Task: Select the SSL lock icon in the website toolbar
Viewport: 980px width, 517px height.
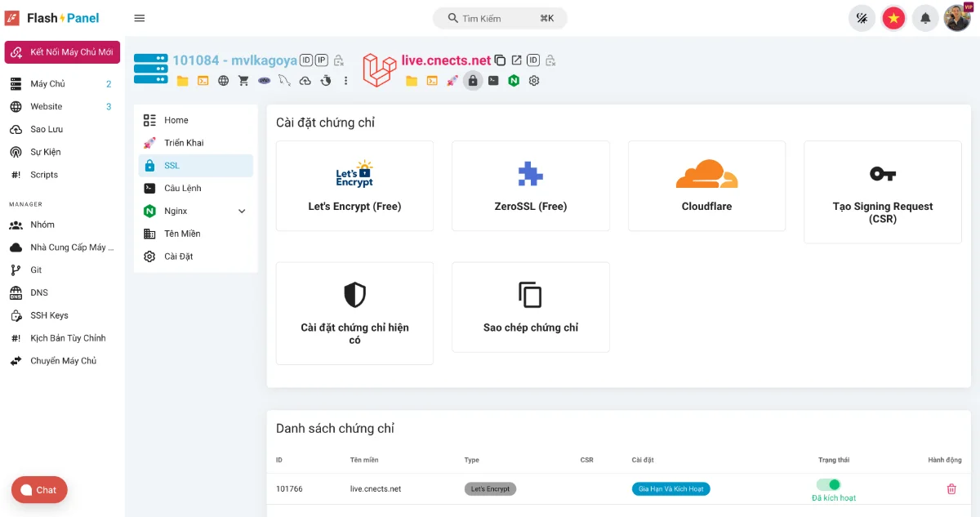Action: coord(472,80)
